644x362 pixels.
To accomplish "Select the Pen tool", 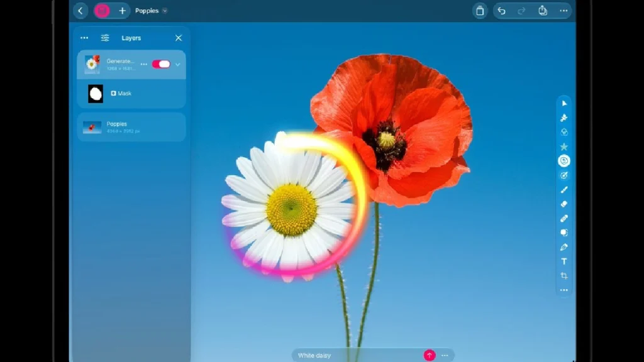I will [x=564, y=247].
